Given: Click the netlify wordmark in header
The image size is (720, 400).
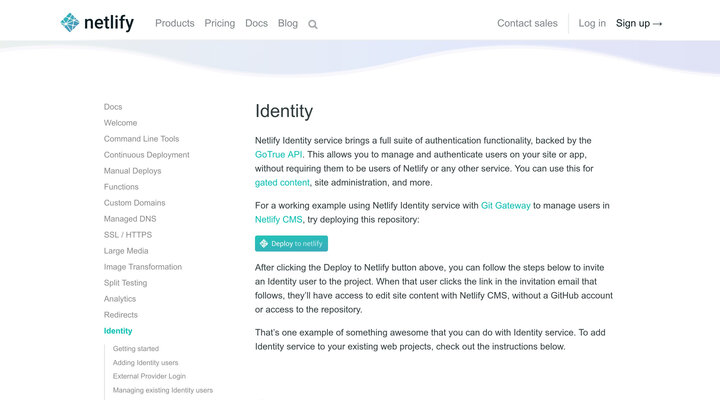Looking at the screenshot, I should [x=109, y=23].
